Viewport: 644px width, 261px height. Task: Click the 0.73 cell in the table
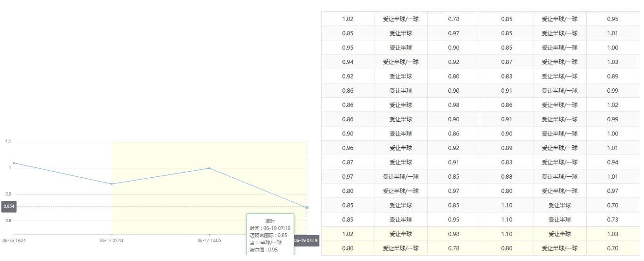coord(612,220)
